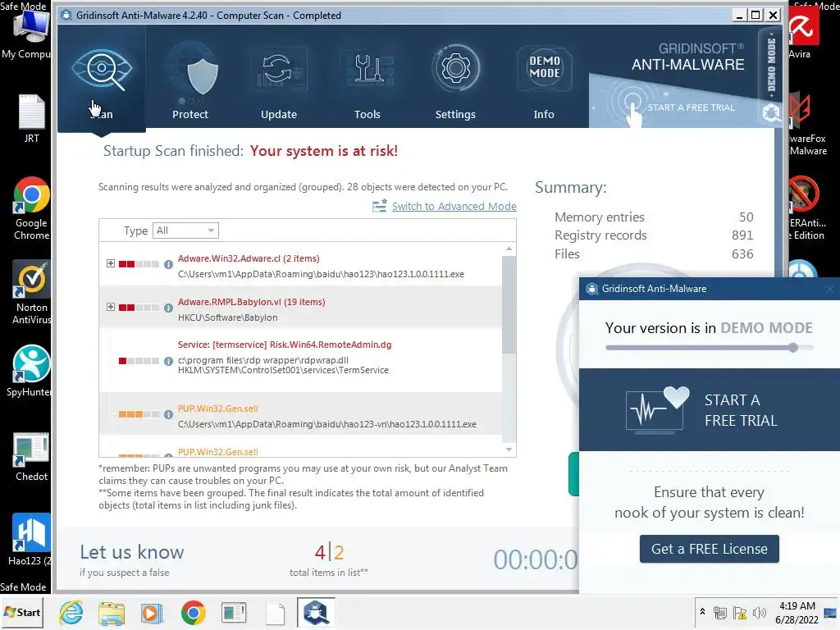Click the heartbeat monitor icon in popup
The height and width of the screenshot is (630, 840).
[657, 409]
